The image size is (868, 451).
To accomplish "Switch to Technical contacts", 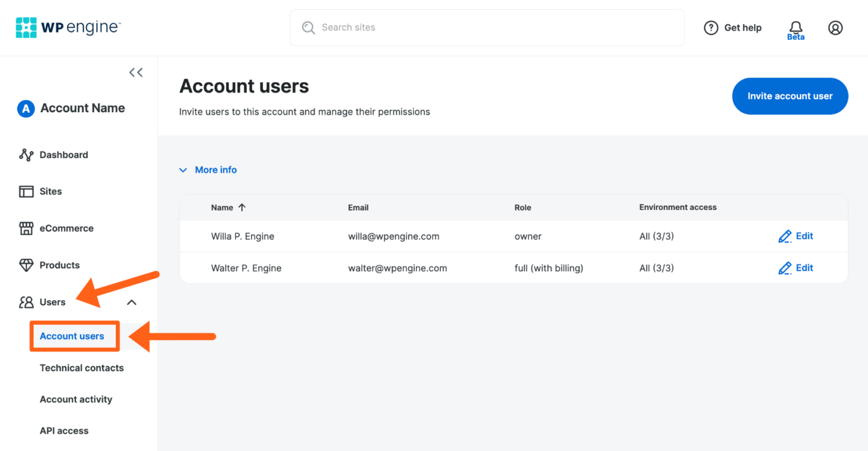I will point(81,368).
